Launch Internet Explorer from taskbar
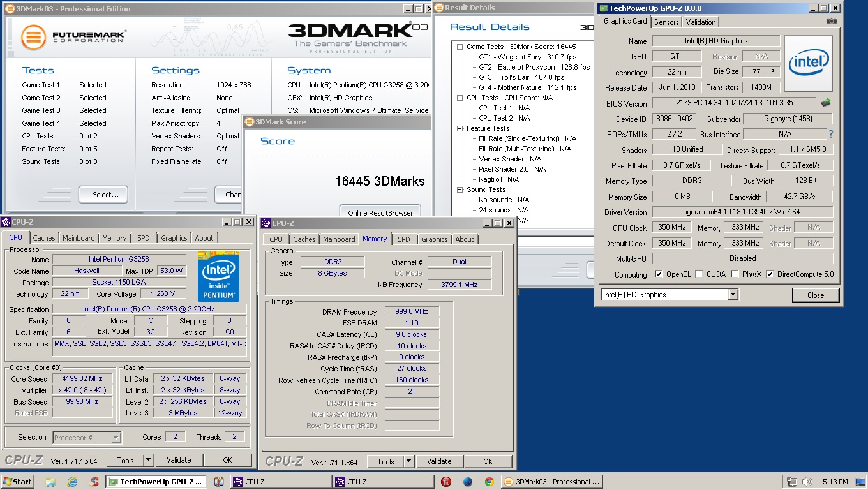868x490 pixels. [72, 482]
